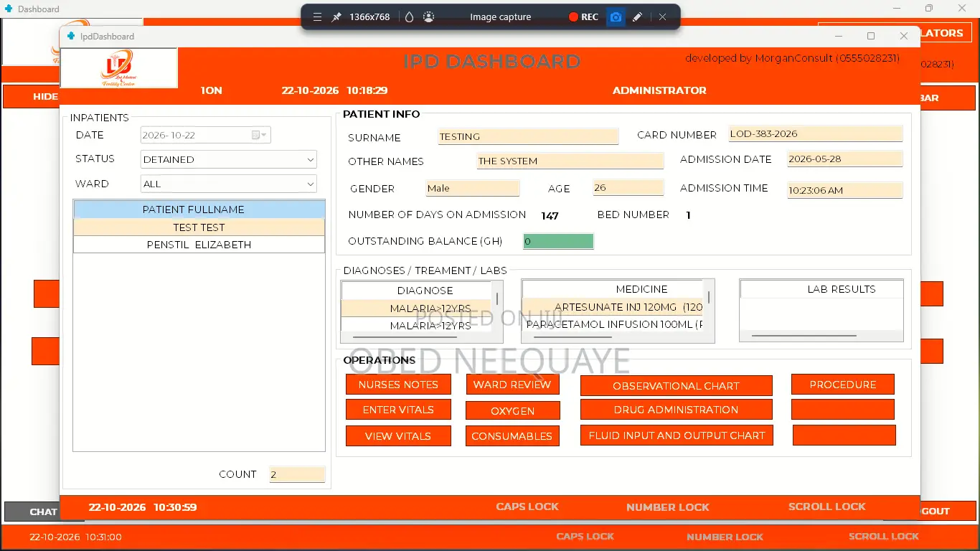Open VIEW VITALS

(x=398, y=435)
